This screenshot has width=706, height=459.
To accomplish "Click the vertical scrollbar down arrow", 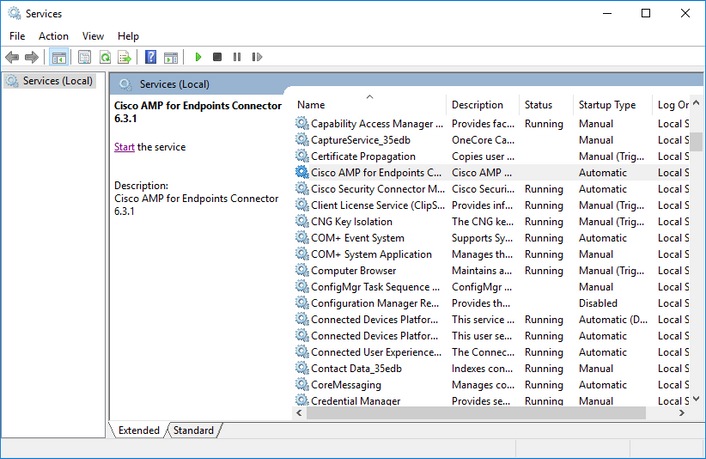I will click(697, 399).
